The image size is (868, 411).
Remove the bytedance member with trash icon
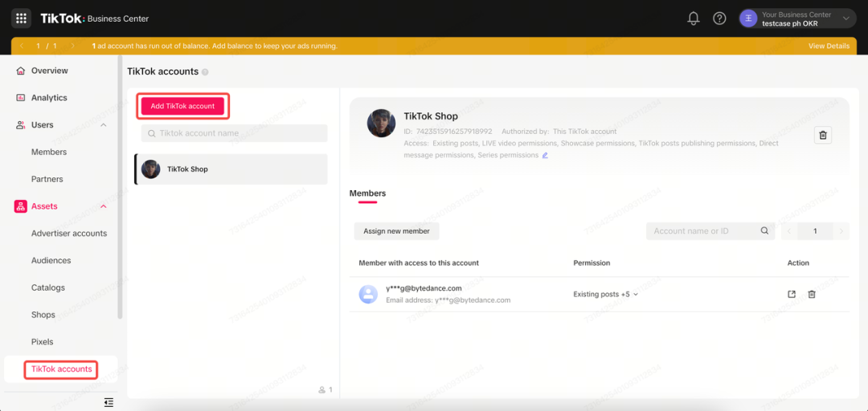pyautogui.click(x=812, y=295)
